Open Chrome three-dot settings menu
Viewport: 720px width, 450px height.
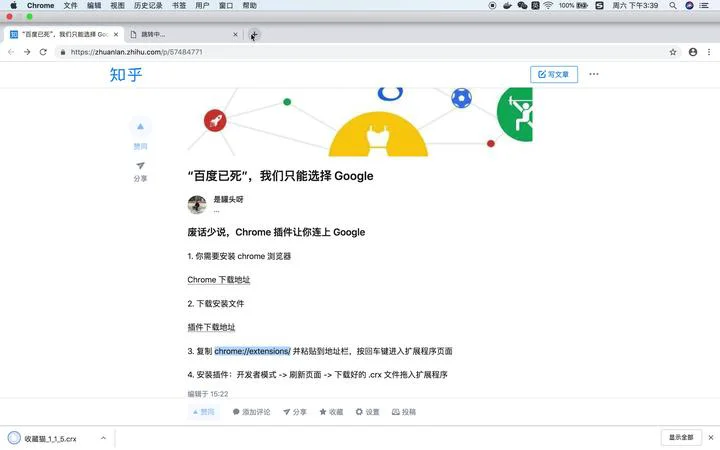click(x=709, y=52)
